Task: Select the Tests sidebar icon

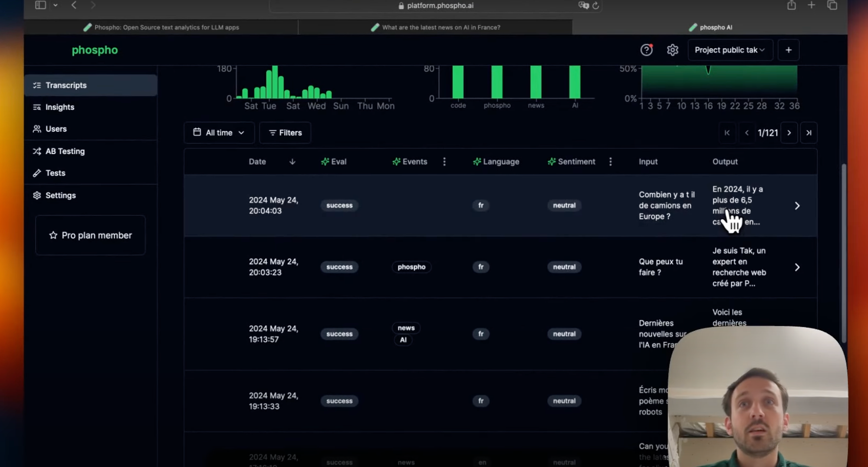Action: point(37,173)
